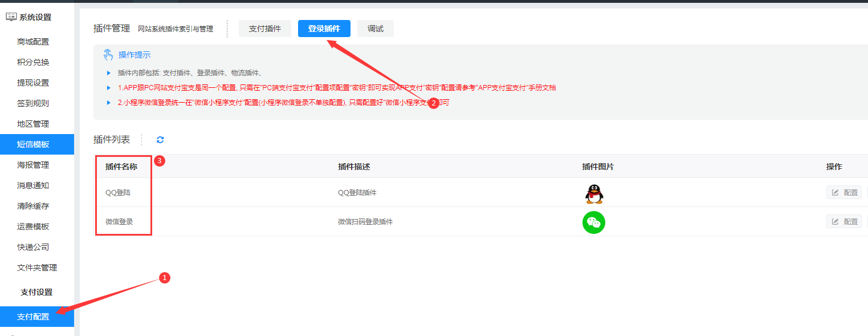The height and width of the screenshot is (336, 868).
Task: Open 配置 for the QQ登陆 plugin
Action: (x=843, y=192)
